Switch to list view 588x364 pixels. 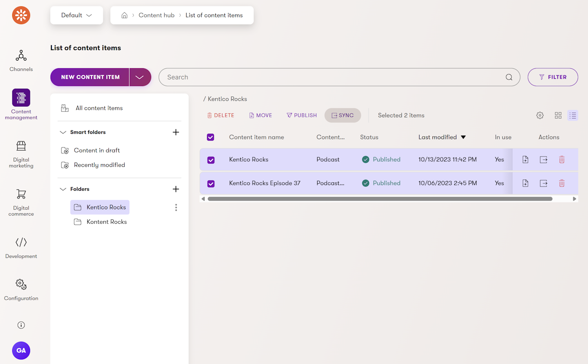(573, 116)
